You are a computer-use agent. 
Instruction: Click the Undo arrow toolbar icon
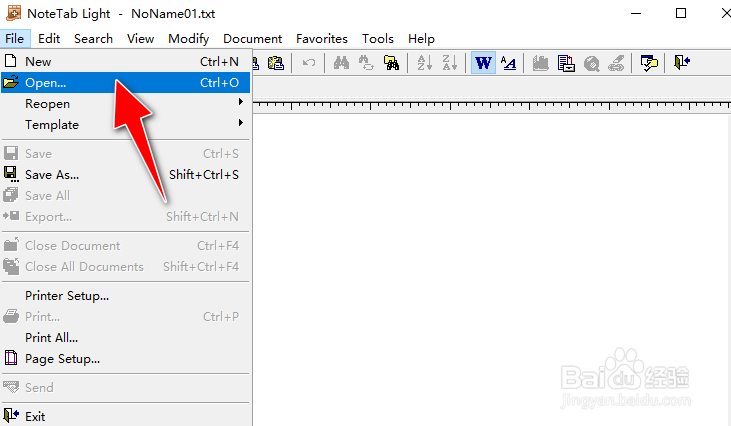[309, 62]
